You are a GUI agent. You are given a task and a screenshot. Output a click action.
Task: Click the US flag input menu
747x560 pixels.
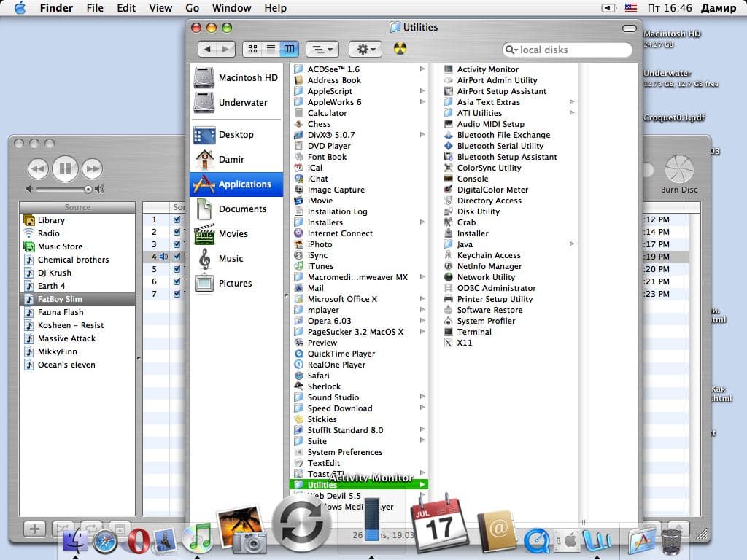tap(631, 7)
